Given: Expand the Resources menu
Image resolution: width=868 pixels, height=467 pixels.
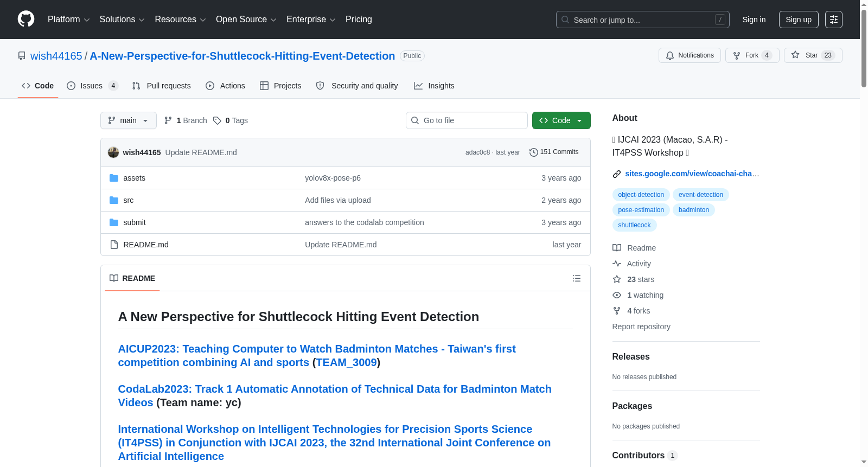Looking at the screenshot, I should [x=180, y=20].
